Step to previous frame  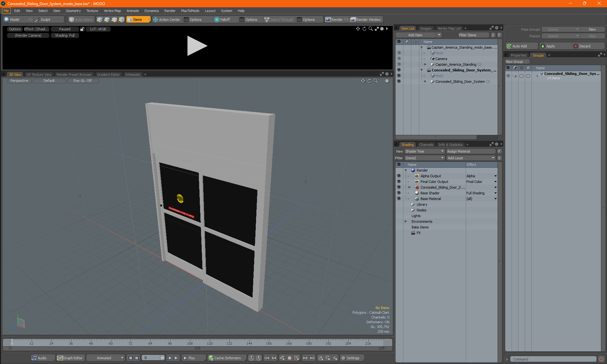(x=137, y=358)
